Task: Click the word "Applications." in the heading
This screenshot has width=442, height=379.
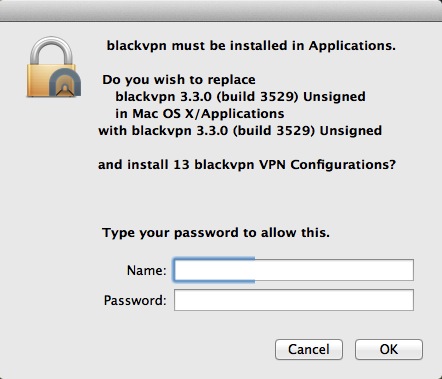Action: [352, 46]
